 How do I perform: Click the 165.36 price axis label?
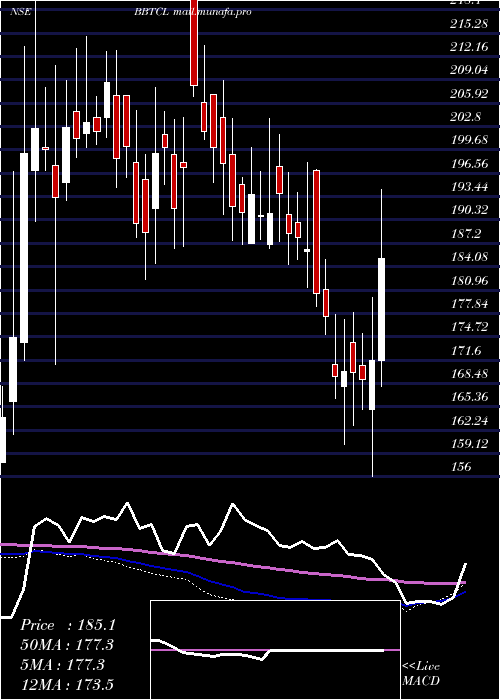(469, 397)
